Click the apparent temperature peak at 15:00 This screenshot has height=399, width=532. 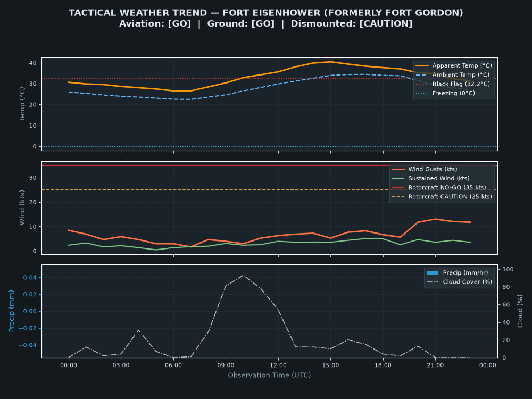pyautogui.click(x=330, y=62)
